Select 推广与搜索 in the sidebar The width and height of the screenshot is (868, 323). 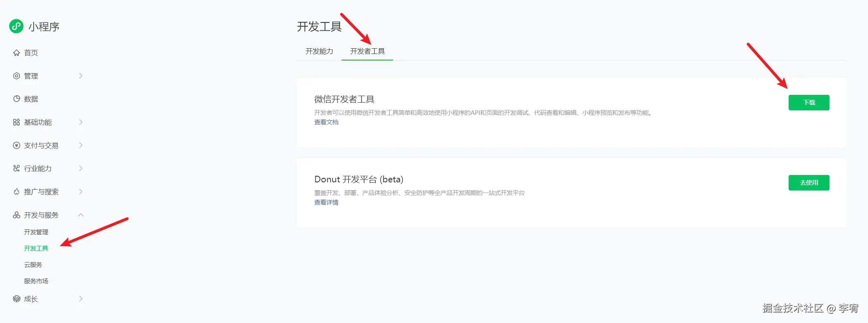(x=41, y=192)
